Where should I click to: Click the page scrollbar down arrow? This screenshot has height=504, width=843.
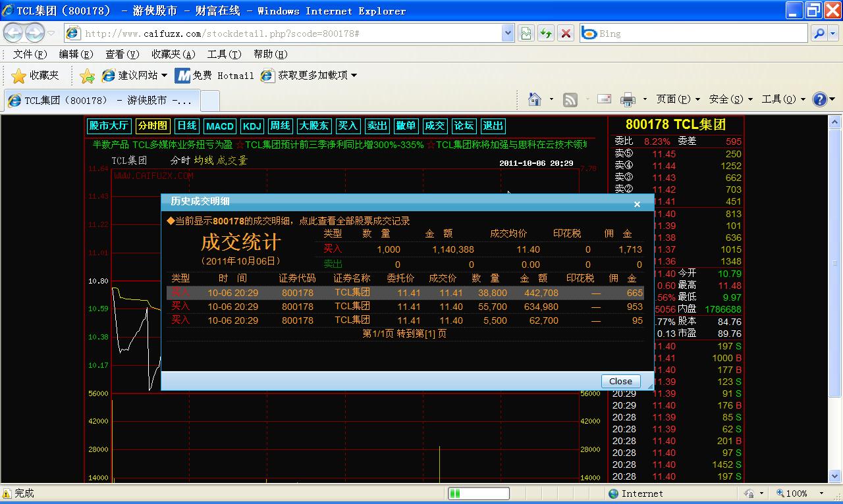pos(834,478)
